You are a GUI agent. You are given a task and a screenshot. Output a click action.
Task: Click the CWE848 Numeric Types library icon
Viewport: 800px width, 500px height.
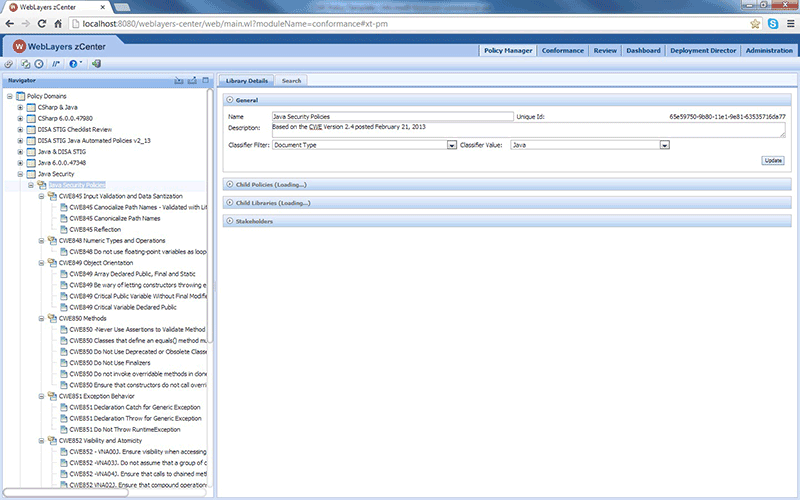tap(52, 240)
